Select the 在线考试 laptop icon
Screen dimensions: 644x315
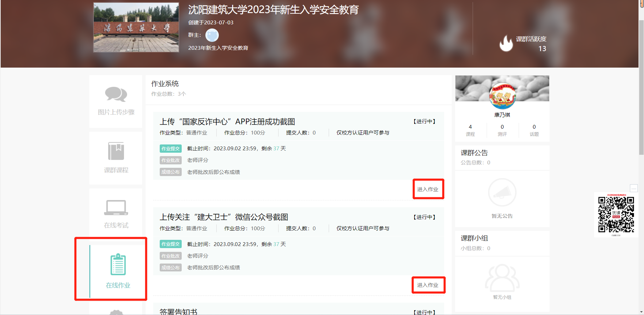116,208
